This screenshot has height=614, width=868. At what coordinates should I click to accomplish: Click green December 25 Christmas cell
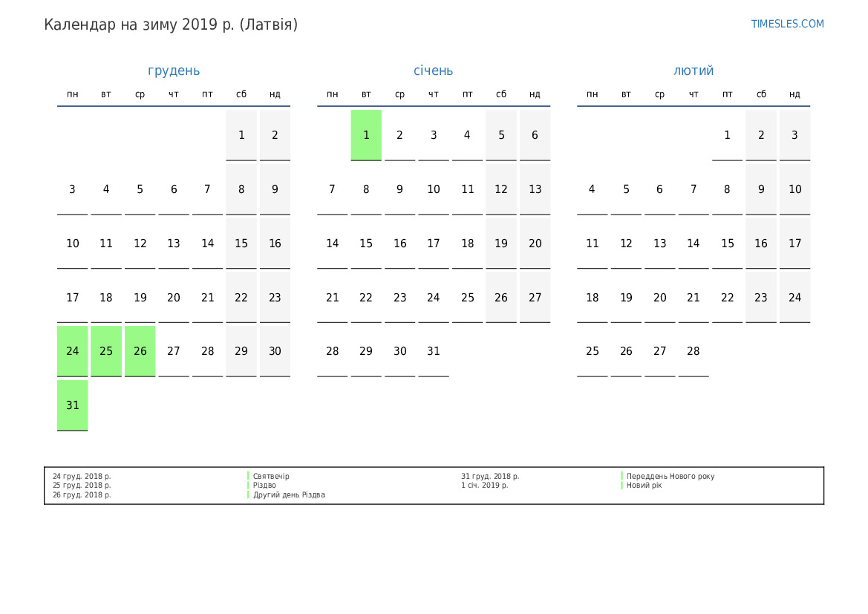click(x=106, y=351)
